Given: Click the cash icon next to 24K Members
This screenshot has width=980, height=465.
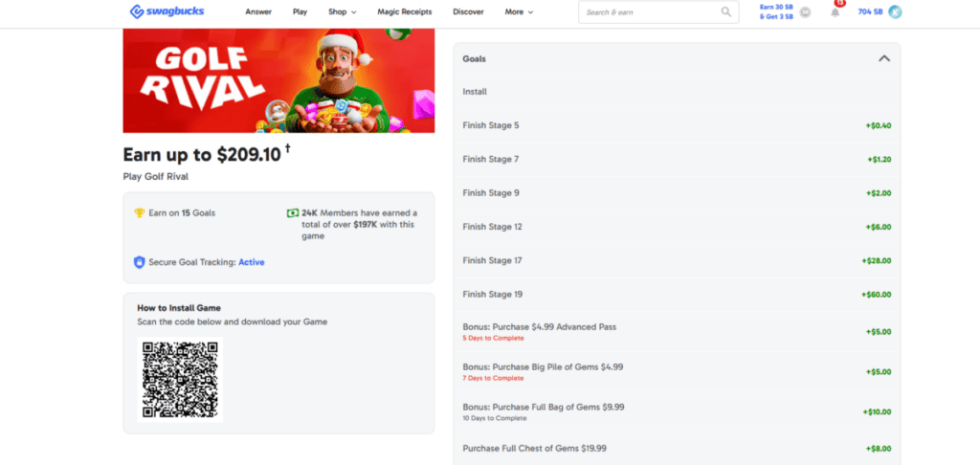Looking at the screenshot, I should click(292, 212).
